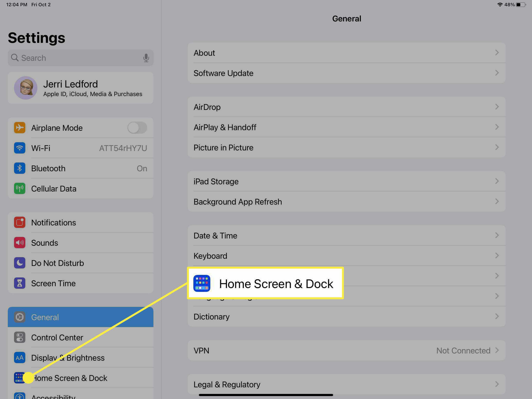This screenshot has width=532, height=399.
Task: Select the Notifications settings icon
Action: point(19,222)
